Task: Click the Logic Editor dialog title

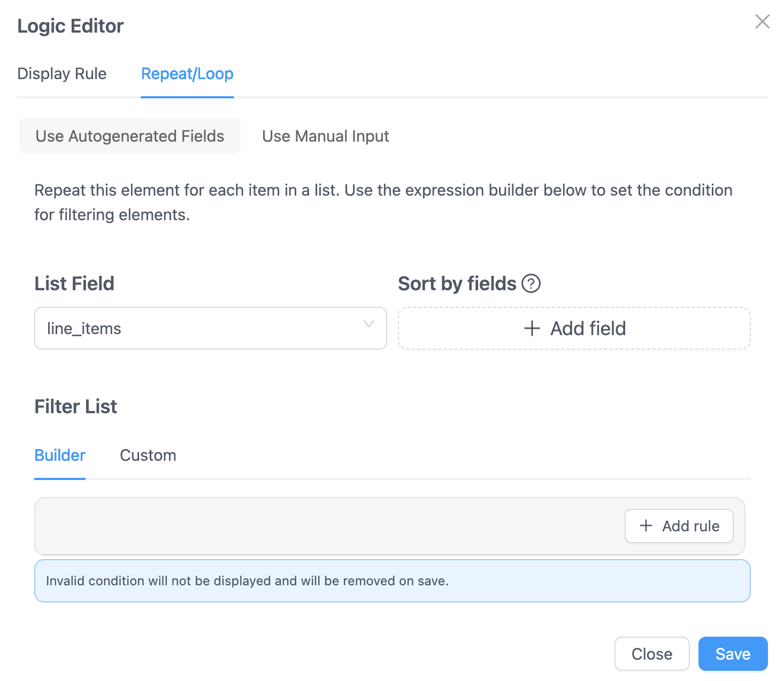Action: 71,26
